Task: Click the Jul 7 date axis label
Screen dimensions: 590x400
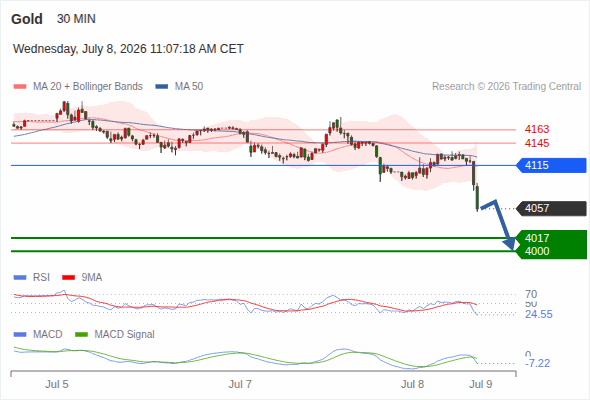Action: tap(240, 384)
